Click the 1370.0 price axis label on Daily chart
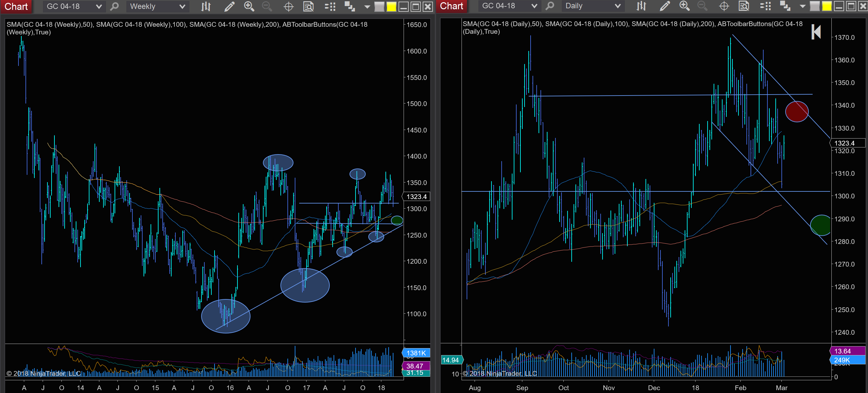The image size is (868, 393). (x=844, y=37)
